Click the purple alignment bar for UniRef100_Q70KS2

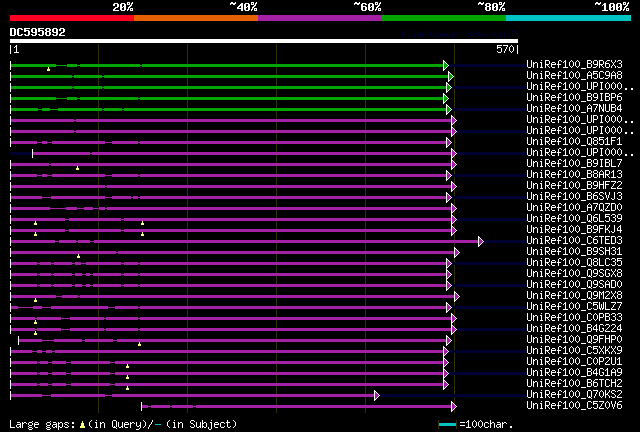tap(193, 396)
